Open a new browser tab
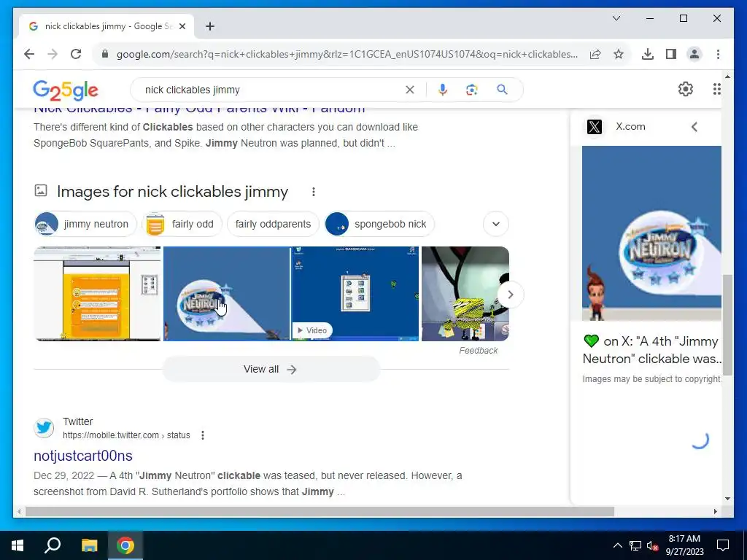The image size is (747, 560). click(210, 26)
